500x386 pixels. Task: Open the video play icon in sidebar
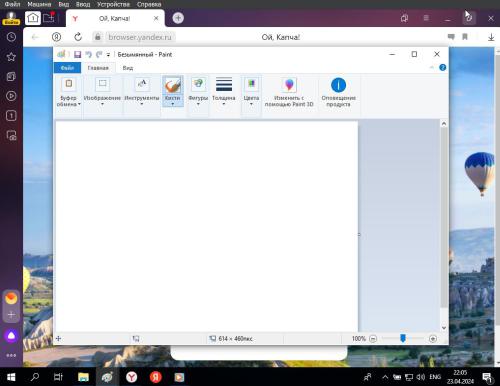coord(11,96)
